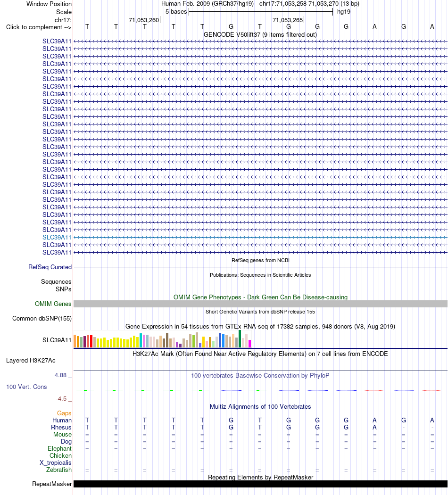448x495 pixels.
Task: Click the 'Sequences' track label
Action: (x=56, y=281)
